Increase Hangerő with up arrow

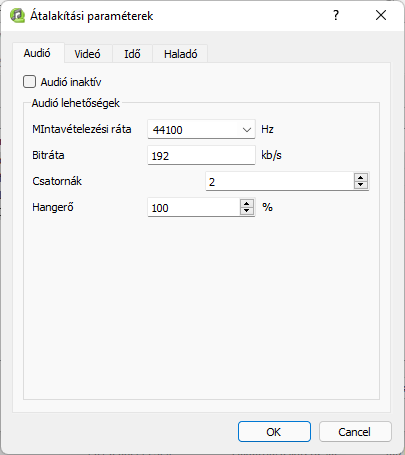246,203
